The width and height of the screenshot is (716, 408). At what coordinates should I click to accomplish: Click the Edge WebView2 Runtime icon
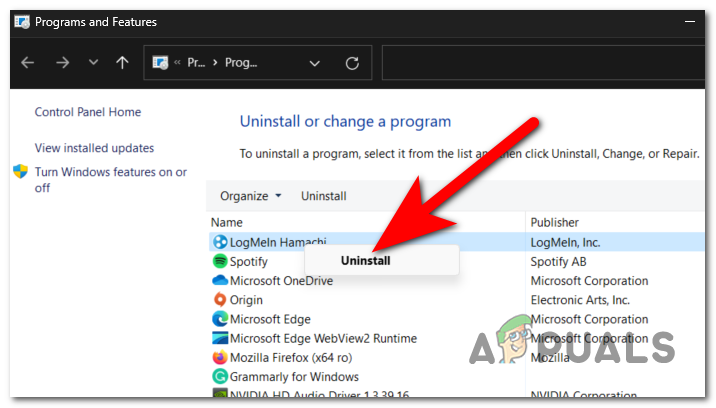pos(220,338)
